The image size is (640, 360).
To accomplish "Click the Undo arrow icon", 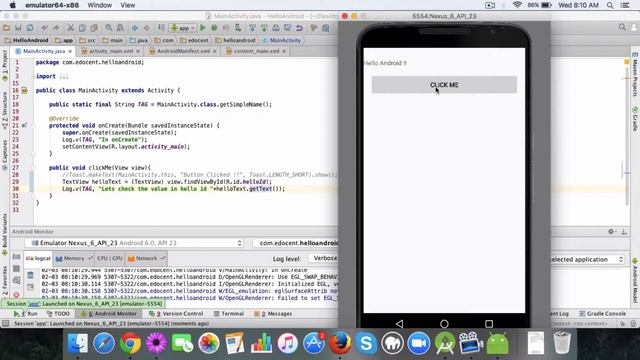I will 44,28.
